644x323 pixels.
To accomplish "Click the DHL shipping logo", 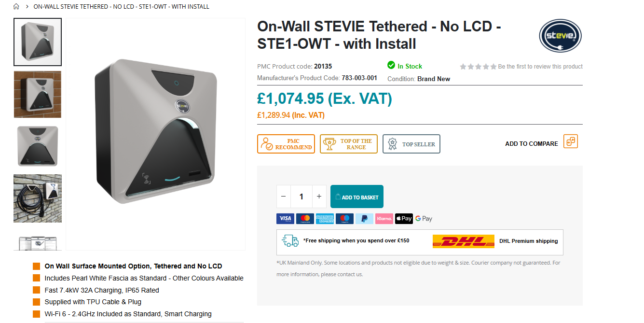I will click(x=463, y=241).
